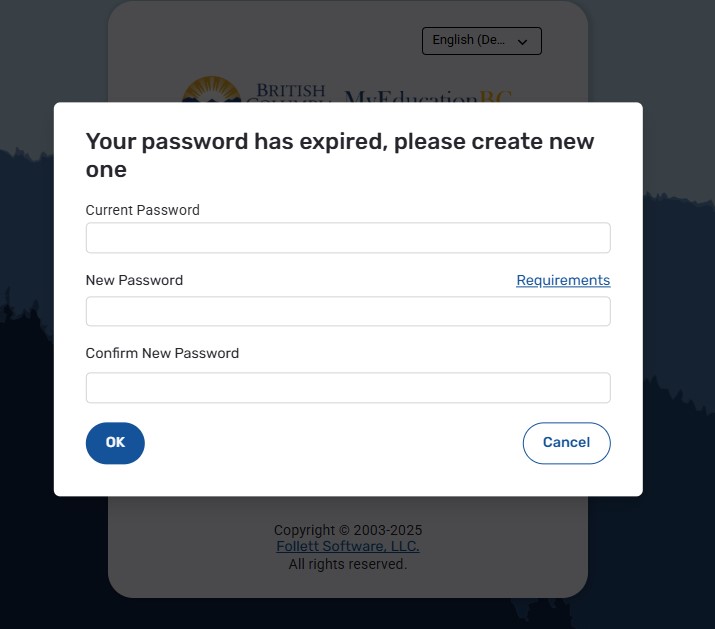Click the New Password label
The height and width of the screenshot is (629, 715).
(134, 280)
